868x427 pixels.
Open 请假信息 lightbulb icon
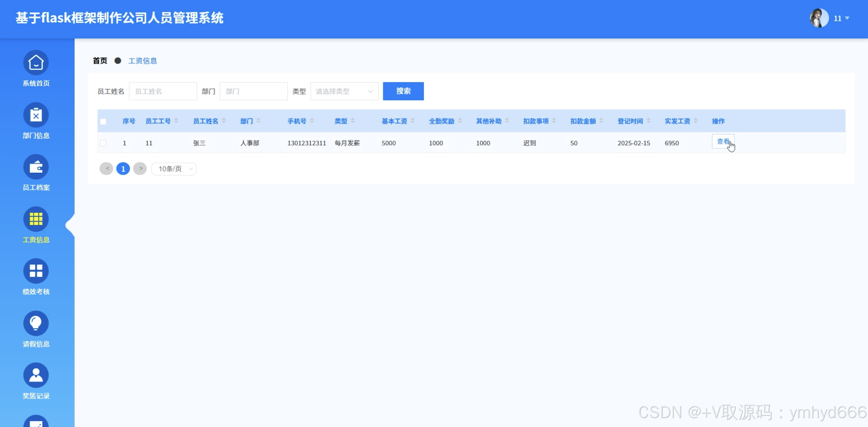(36, 323)
